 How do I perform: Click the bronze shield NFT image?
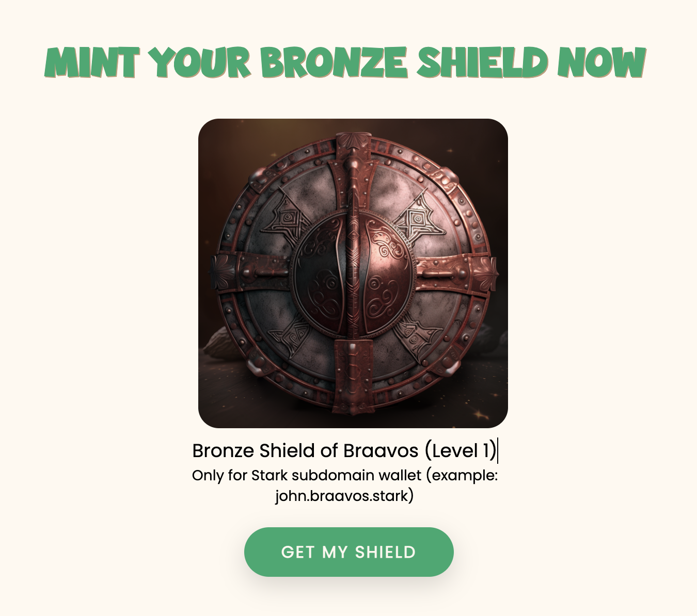coord(353,273)
